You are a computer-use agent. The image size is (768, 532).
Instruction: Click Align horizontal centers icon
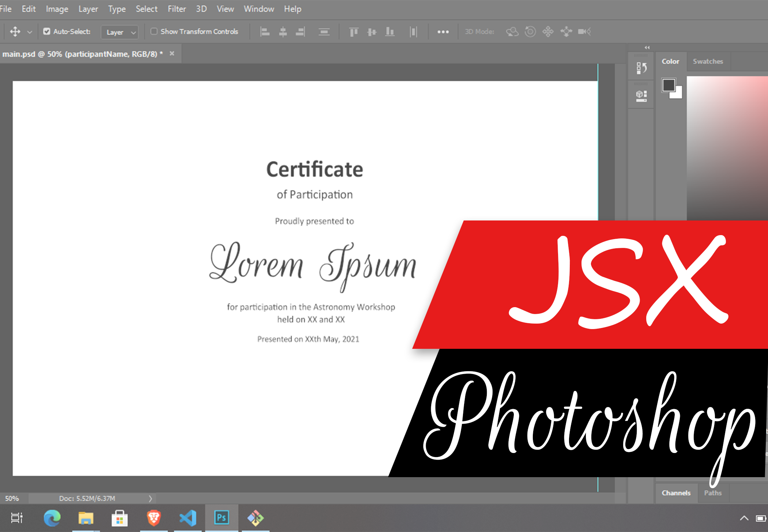click(283, 32)
